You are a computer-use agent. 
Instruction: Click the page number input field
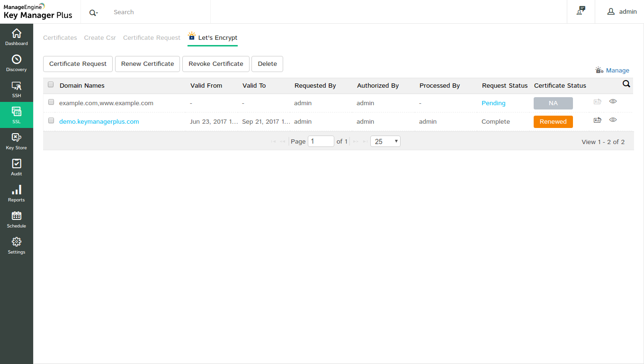(x=321, y=141)
